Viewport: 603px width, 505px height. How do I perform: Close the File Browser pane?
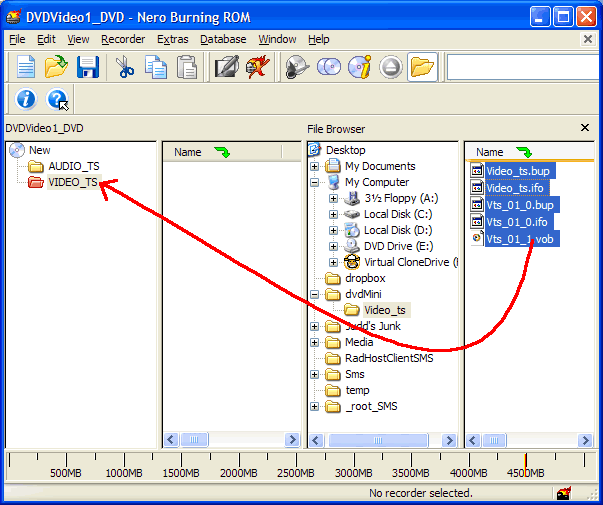585,128
